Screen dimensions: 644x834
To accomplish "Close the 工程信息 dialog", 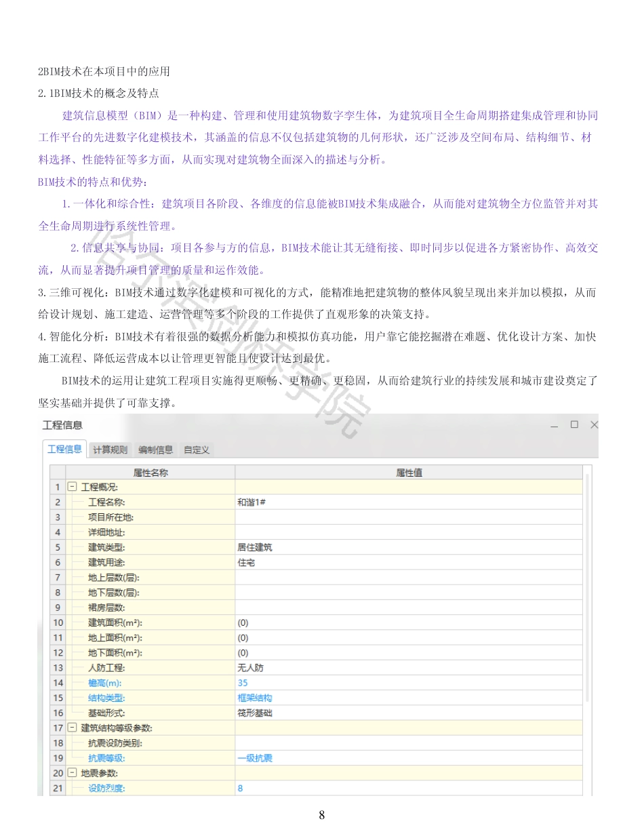I will tap(593, 425).
